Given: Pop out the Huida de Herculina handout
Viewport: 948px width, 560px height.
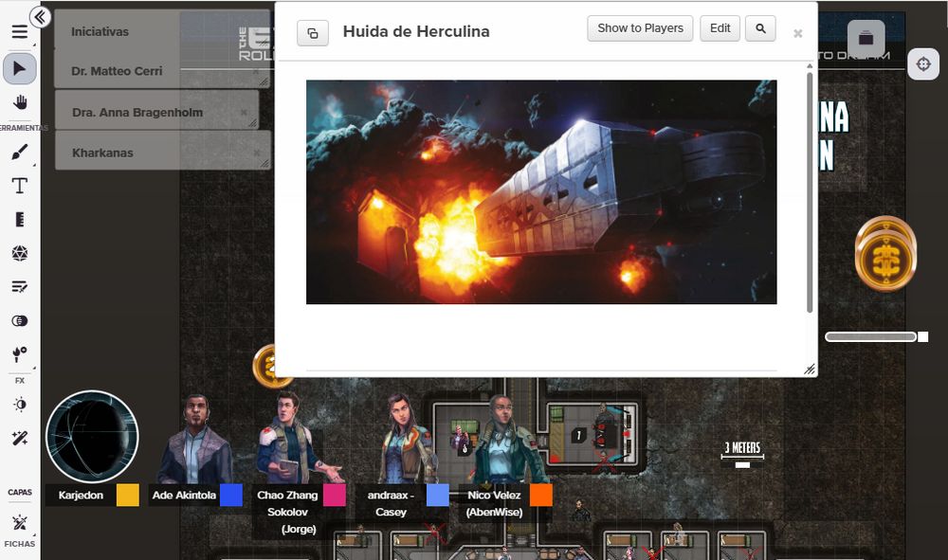Looking at the screenshot, I should pos(313,32).
